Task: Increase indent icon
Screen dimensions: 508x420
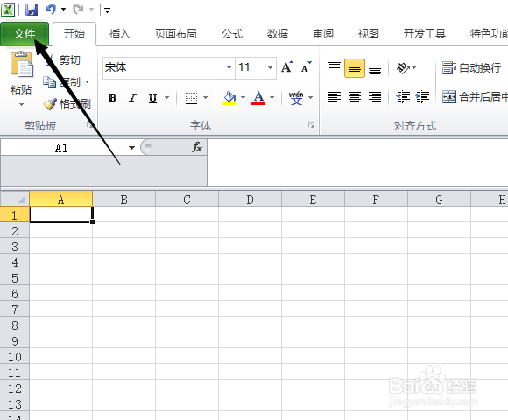Action: (x=422, y=97)
